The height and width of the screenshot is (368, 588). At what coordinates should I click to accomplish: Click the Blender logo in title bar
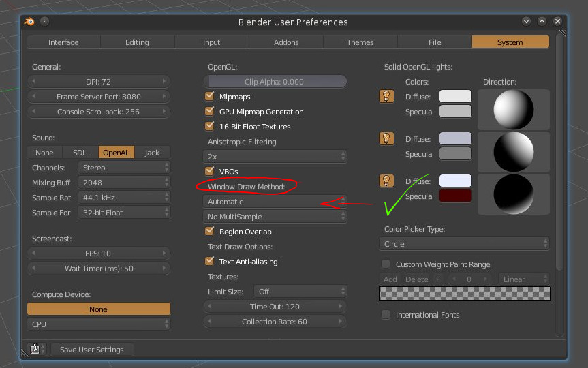pyautogui.click(x=29, y=22)
